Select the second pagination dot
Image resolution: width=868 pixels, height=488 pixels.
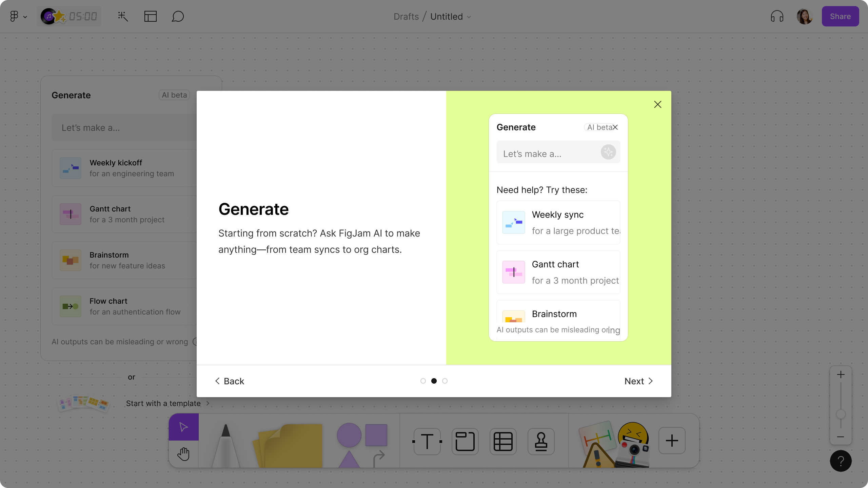tap(434, 381)
